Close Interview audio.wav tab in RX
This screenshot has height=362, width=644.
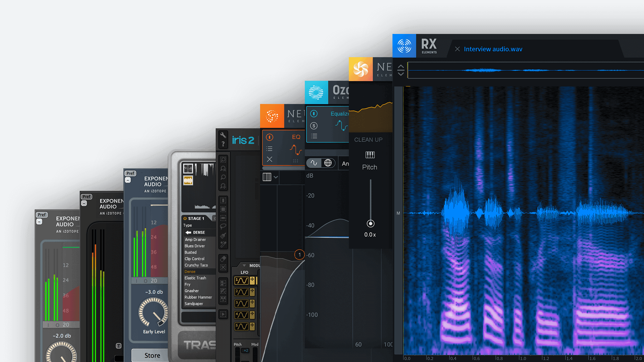point(457,49)
